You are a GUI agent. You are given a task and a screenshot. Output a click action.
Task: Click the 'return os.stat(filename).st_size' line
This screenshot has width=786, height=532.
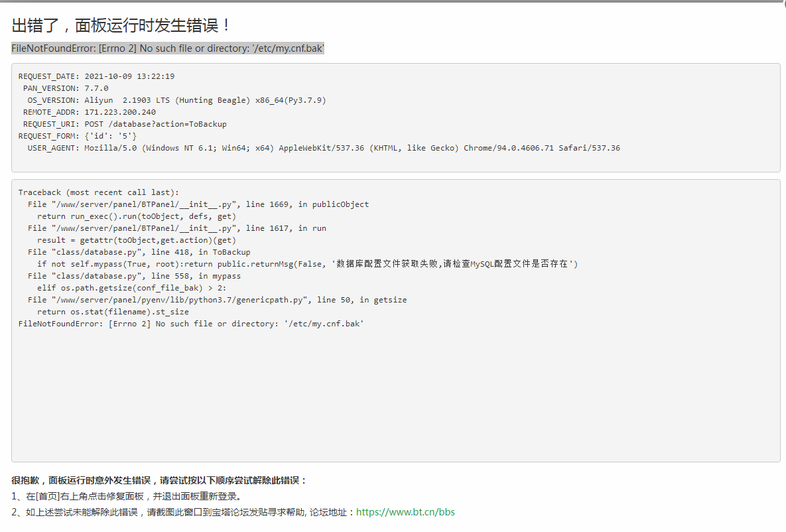(113, 312)
